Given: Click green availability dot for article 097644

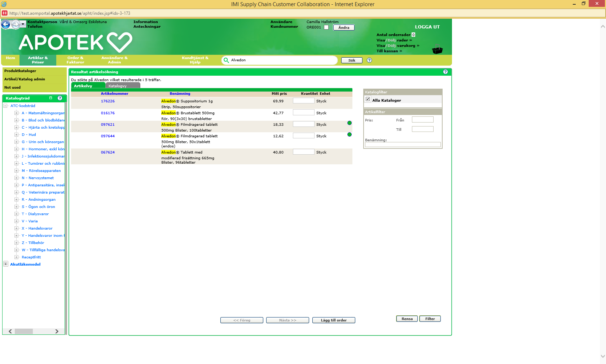Looking at the screenshot, I should click(x=350, y=134).
